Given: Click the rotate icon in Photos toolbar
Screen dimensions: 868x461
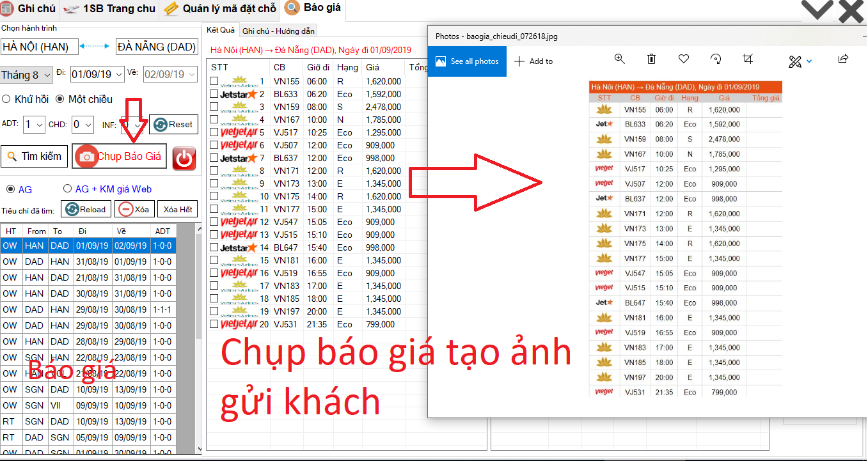Looking at the screenshot, I should [716, 59].
